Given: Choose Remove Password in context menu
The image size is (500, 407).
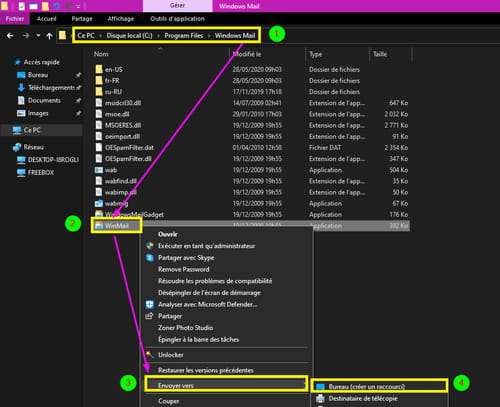Looking at the screenshot, I should (x=184, y=269).
